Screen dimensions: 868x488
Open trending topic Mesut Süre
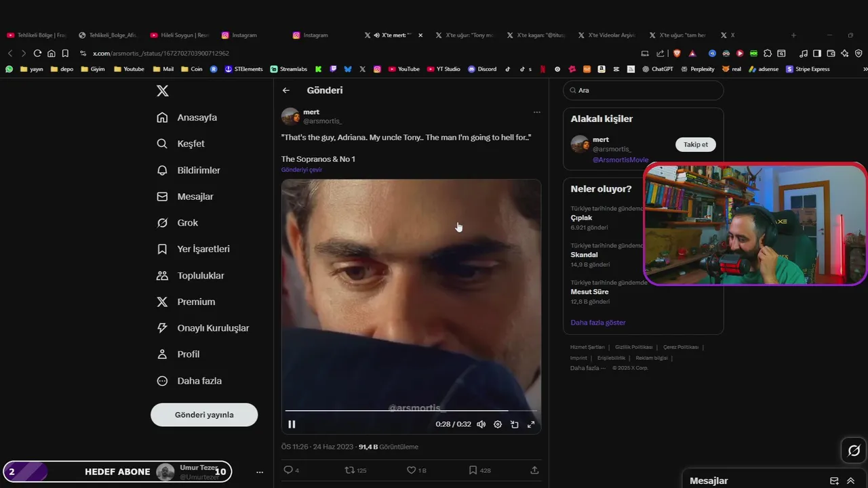[590, 291]
